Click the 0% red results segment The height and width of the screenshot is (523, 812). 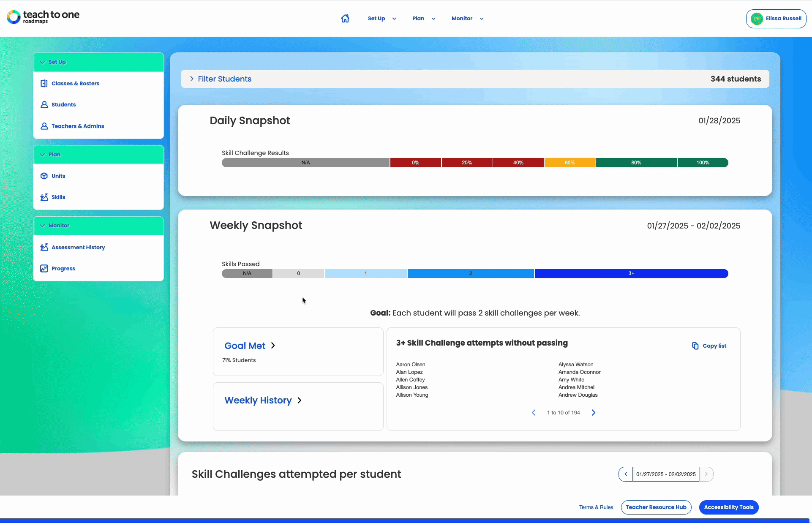point(415,163)
